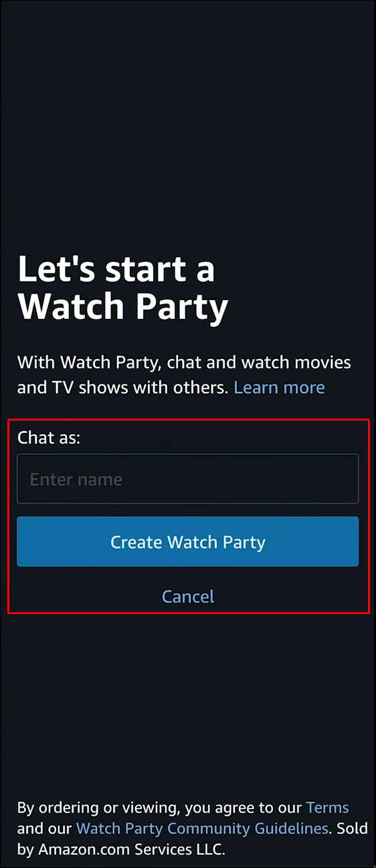Click the word 'Sold' in footer disclaimer
The width and height of the screenshot is (376, 868).
pyautogui.click(x=351, y=828)
